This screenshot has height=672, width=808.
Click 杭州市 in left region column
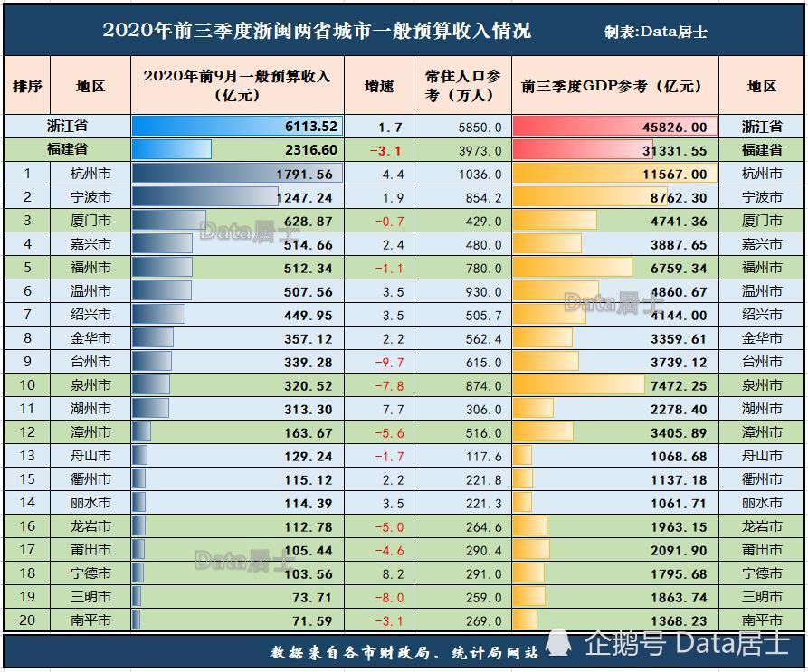(x=90, y=174)
